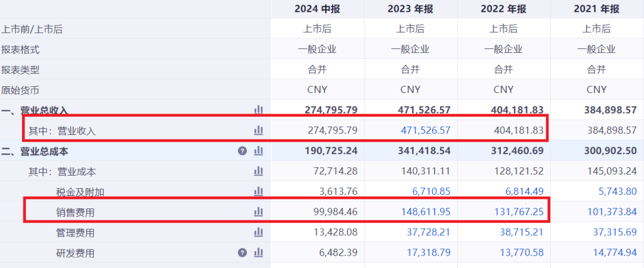Viewport: 644px width, 268px height.
Task: Select 2023 营业总收入 bold value 471,526.57
Action: 425,110
